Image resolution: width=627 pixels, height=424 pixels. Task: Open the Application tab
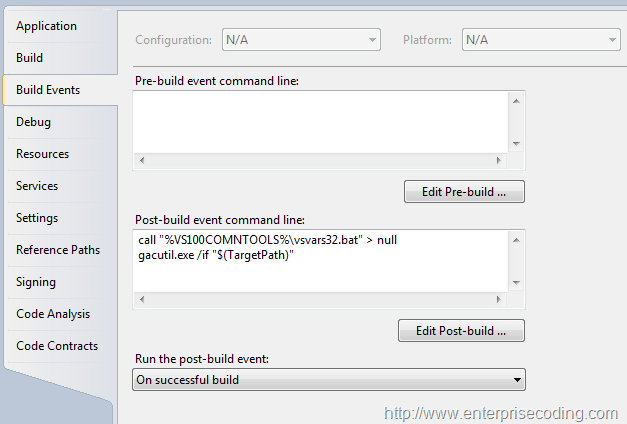coord(61,26)
